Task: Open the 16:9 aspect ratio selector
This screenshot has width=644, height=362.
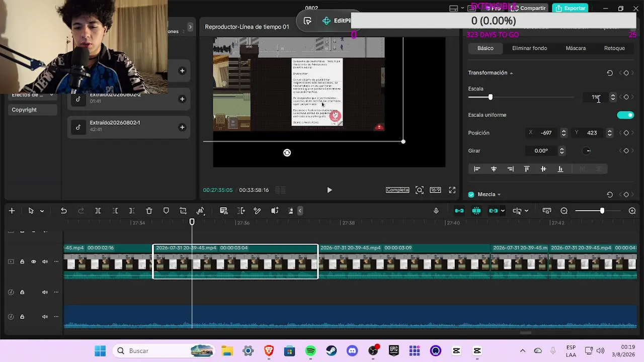Action: (x=436, y=190)
